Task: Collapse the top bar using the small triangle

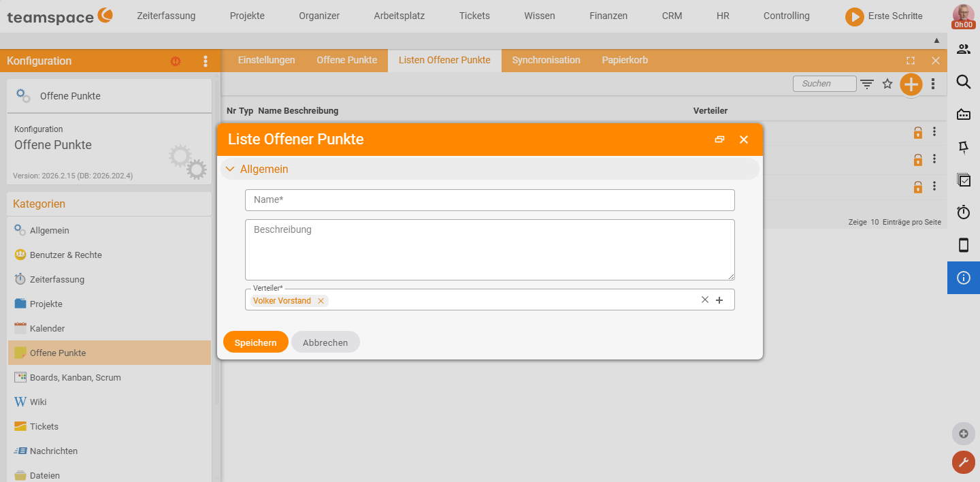Action: click(936, 41)
